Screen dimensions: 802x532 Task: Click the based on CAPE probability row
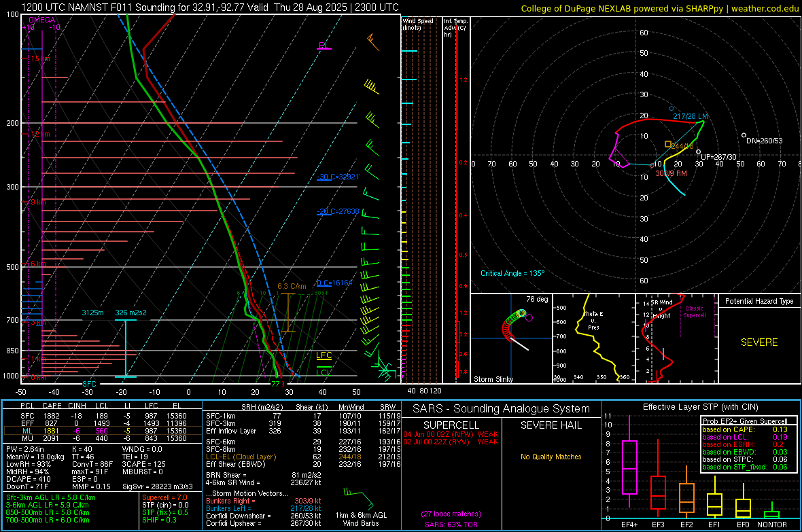745,429
